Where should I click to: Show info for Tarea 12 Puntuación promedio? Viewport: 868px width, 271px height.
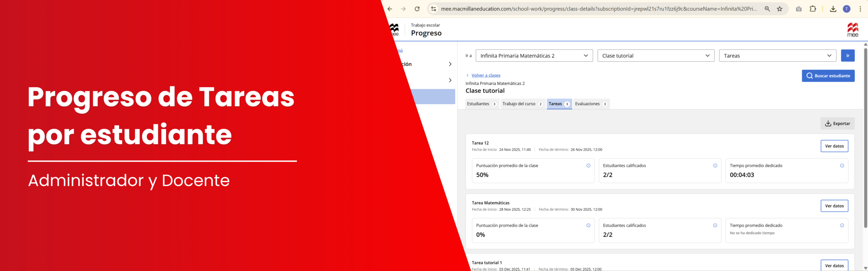588,166
